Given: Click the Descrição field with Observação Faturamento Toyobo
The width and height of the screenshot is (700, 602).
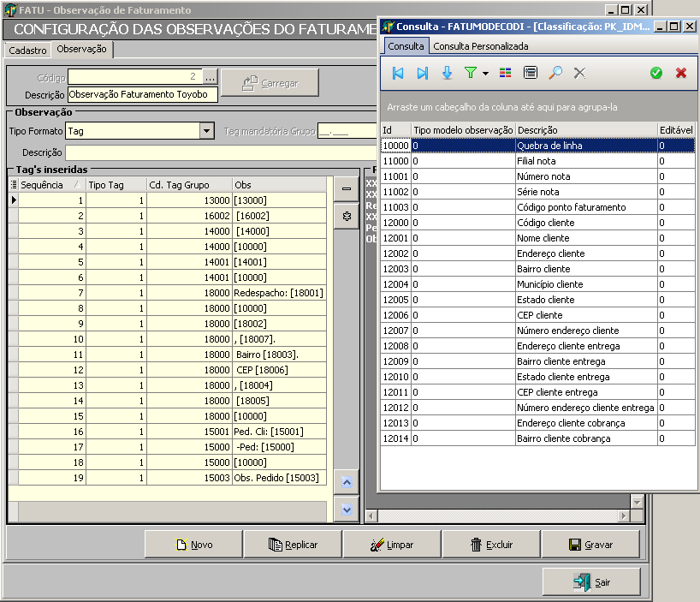Looking at the screenshot, I should [x=142, y=95].
